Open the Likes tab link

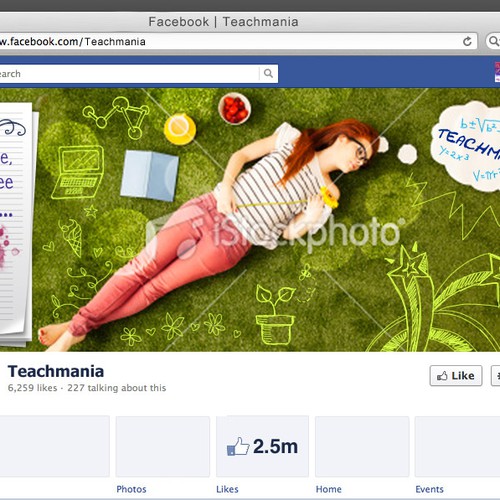[227, 489]
